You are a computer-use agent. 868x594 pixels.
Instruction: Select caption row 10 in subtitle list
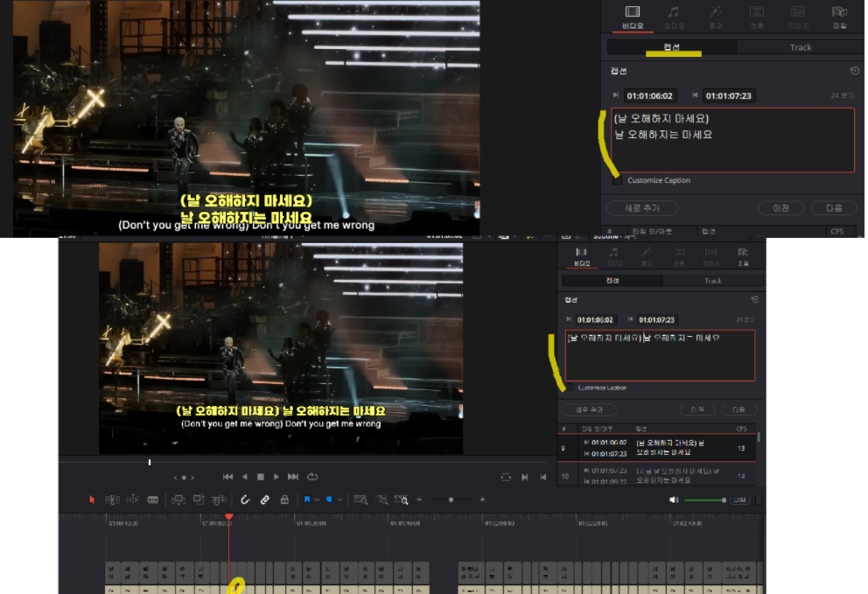pyautogui.click(x=656, y=475)
